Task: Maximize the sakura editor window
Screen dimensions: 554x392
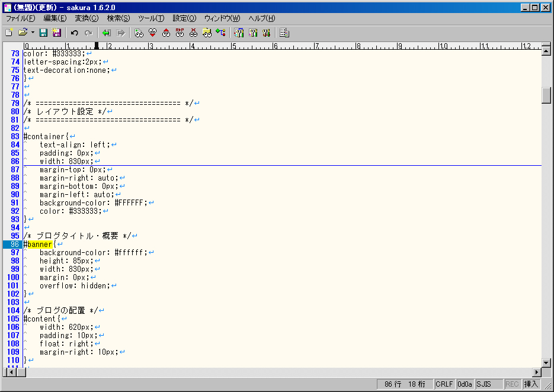Action: pyautogui.click(x=535, y=8)
